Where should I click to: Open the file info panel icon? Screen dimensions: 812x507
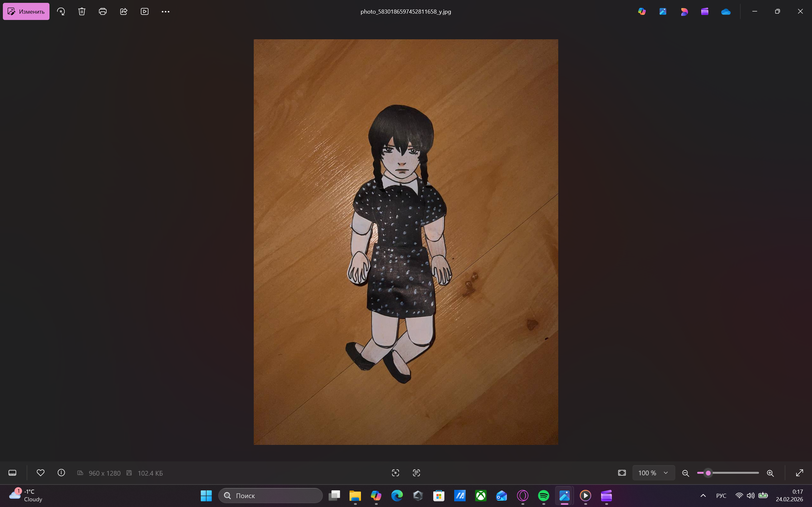62,473
